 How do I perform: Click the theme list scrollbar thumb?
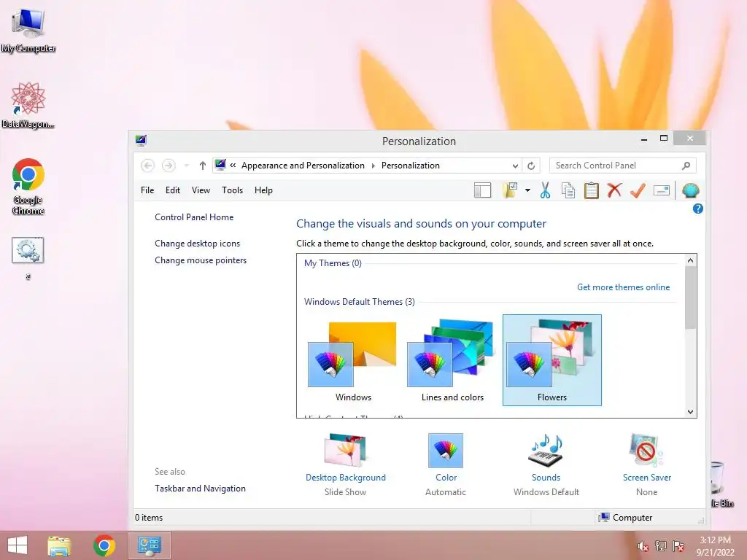690,297
